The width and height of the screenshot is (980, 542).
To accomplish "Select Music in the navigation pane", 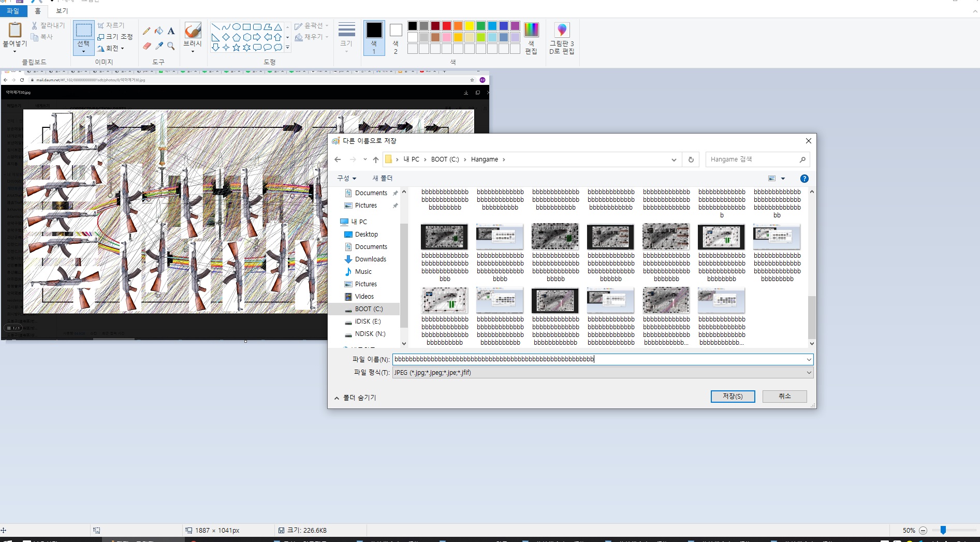I will 363,272.
